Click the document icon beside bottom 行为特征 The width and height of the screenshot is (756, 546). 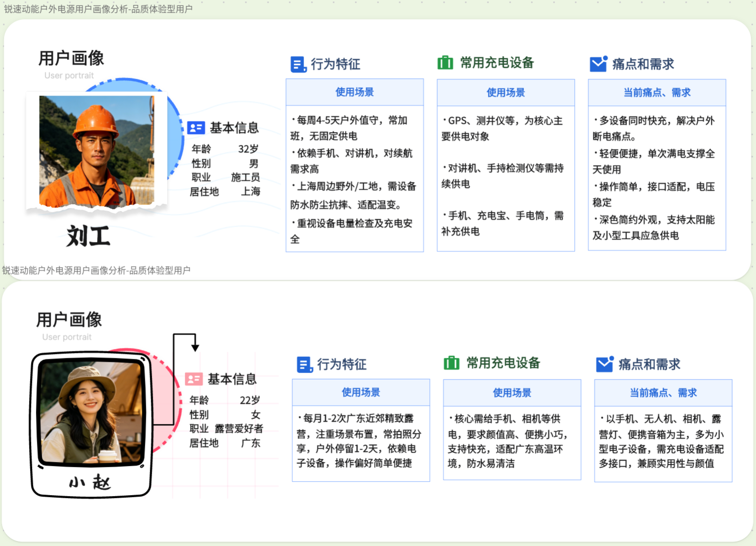[305, 365]
